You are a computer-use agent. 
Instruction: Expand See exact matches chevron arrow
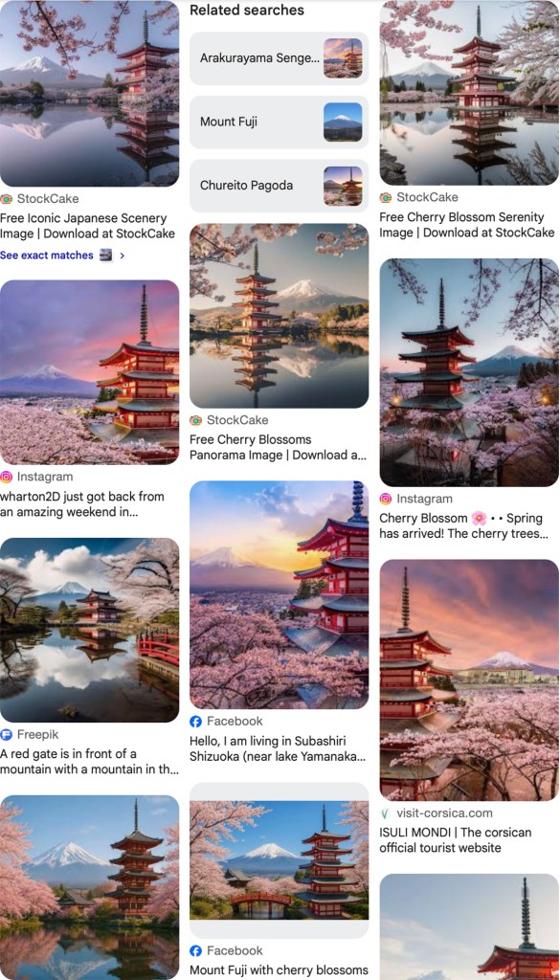(x=122, y=256)
